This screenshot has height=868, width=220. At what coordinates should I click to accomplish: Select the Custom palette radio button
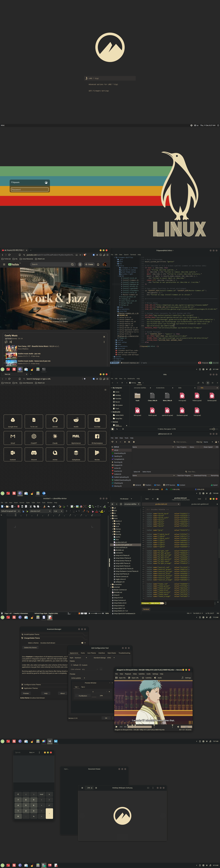80,665
